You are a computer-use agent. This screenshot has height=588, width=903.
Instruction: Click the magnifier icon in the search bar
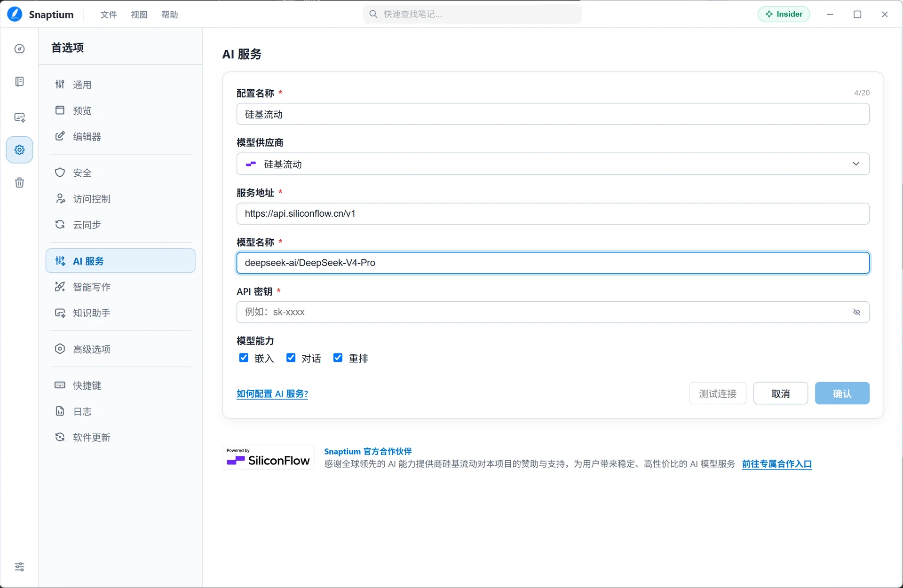tap(373, 14)
